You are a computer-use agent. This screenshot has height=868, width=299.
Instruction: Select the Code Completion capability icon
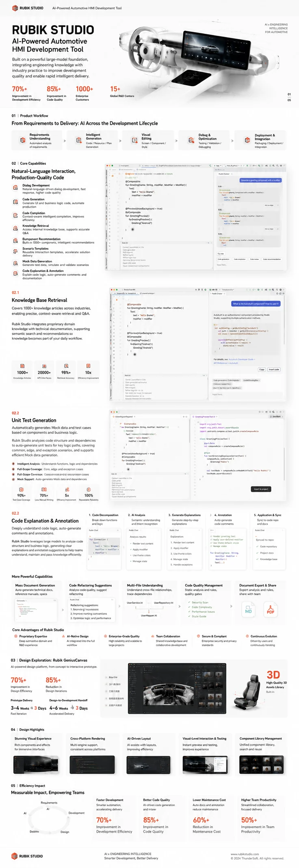click(x=15, y=215)
